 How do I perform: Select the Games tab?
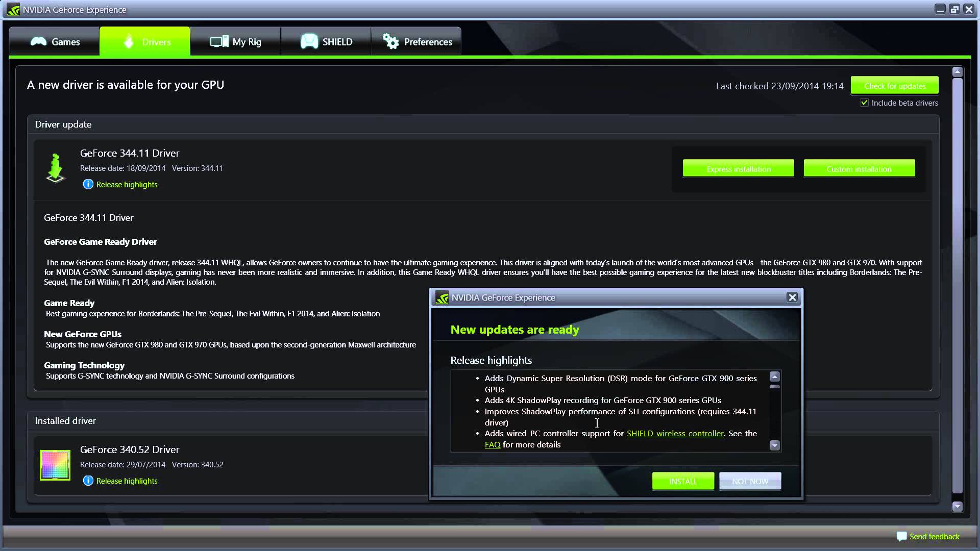[55, 42]
